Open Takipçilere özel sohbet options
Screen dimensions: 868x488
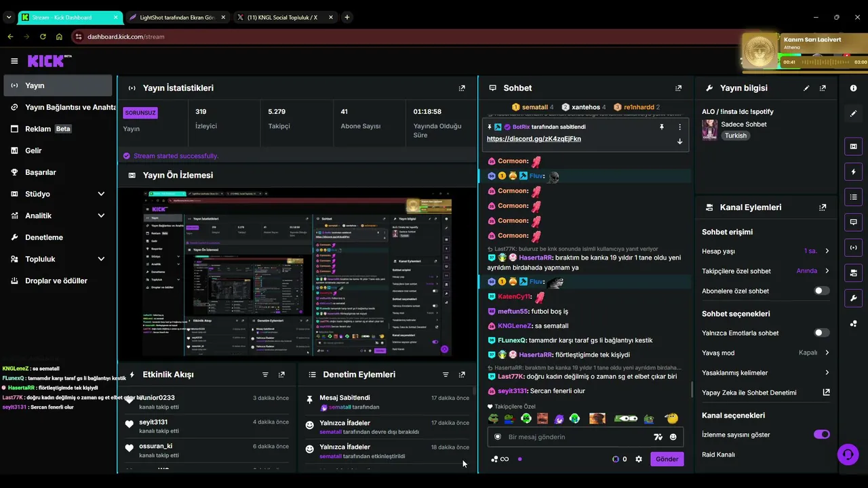[766, 271]
